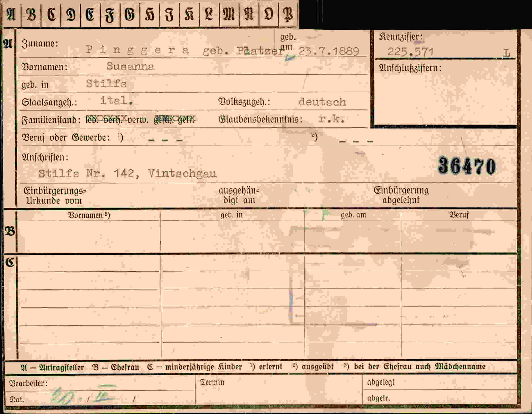Select the letter L tab in the top alphabet strip

(x=209, y=14)
